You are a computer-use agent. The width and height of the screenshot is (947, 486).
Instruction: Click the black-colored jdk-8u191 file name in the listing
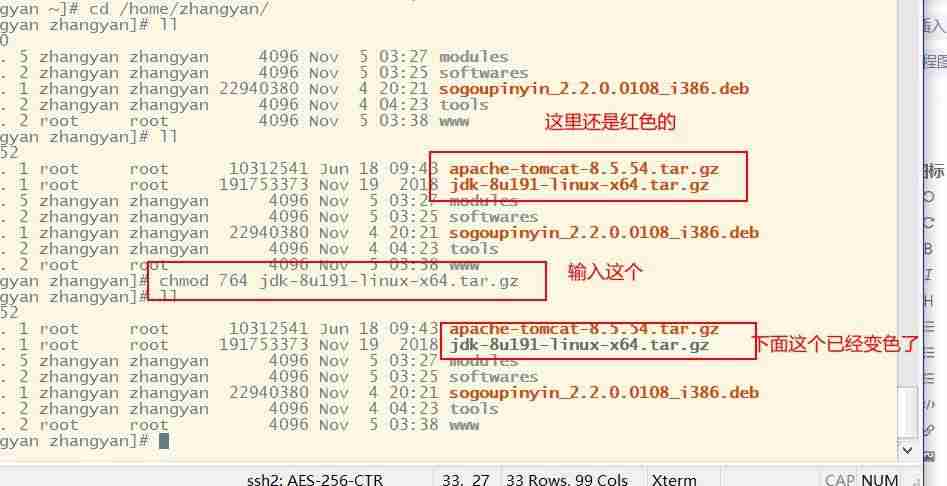click(579, 345)
